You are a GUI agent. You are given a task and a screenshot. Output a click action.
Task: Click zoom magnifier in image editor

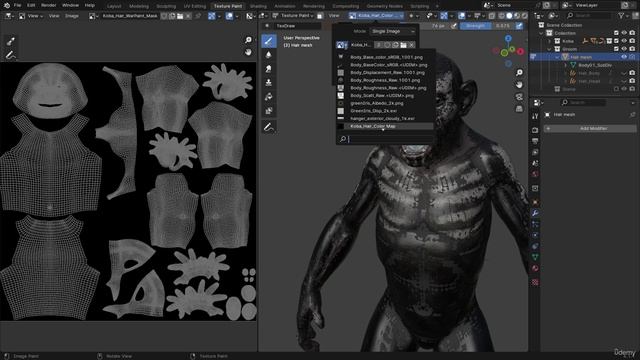(248, 40)
